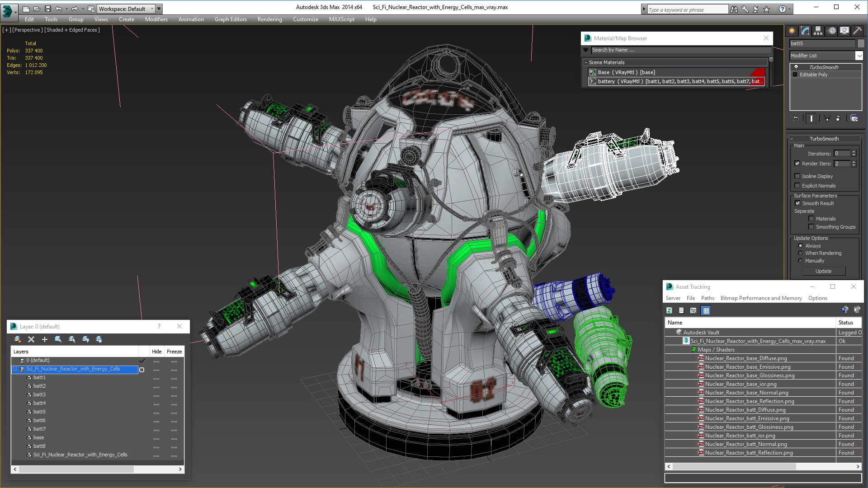Enable Explicit Normals checkbox
Viewport: 868px width, 488px height.
(x=797, y=186)
